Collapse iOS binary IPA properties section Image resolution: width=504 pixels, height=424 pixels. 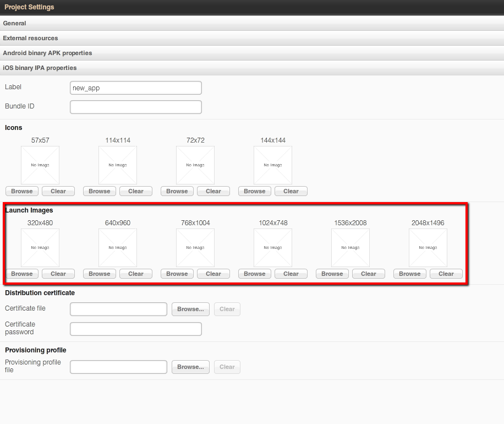[x=40, y=68]
